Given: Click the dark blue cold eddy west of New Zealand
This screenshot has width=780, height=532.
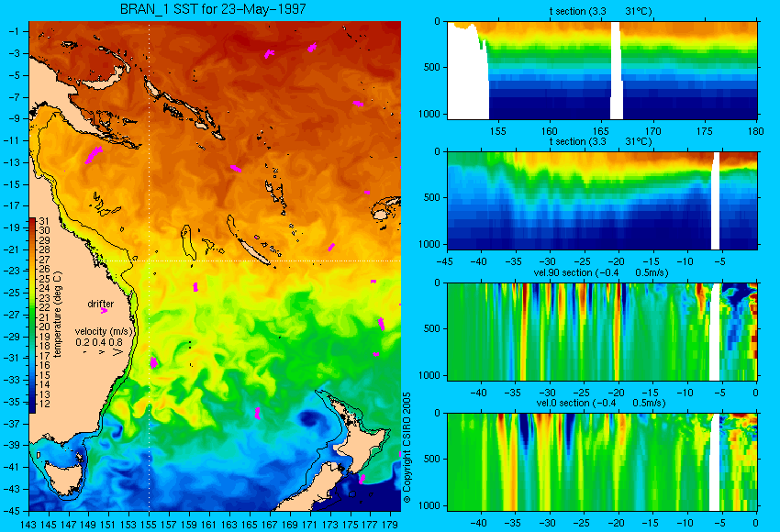Looking at the screenshot, I should 309,419.
